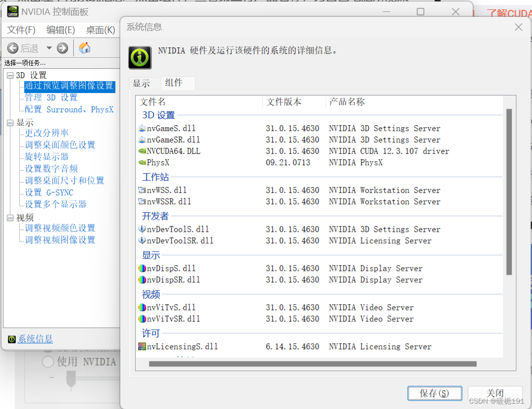Click the 工作站 group header
This screenshot has width=532, height=409.
click(155, 177)
